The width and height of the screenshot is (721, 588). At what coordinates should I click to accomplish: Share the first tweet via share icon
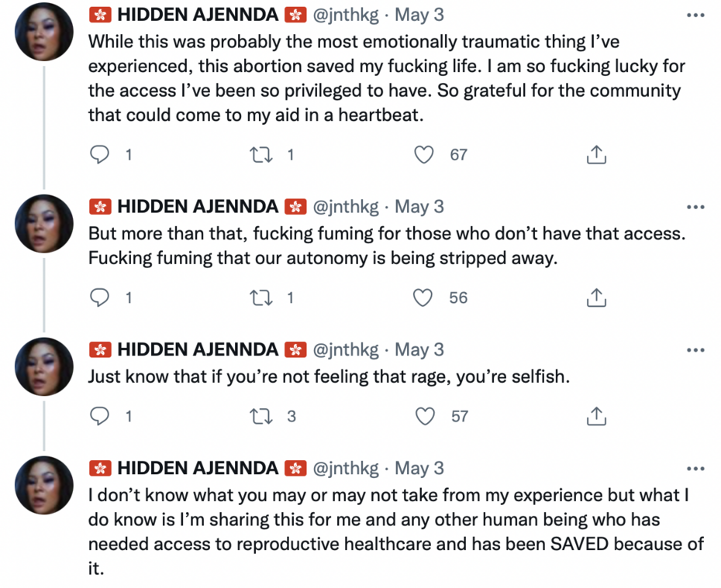(x=595, y=155)
